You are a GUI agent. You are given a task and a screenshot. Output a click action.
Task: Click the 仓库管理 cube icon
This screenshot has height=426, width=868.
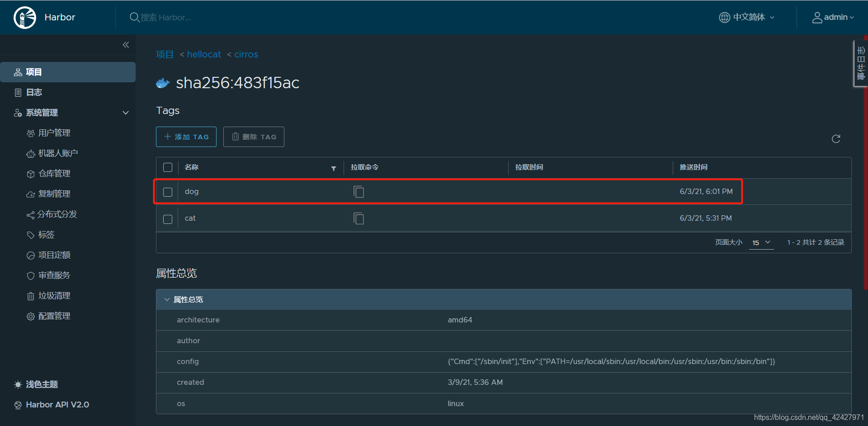pyautogui.click(x=30, y=174)
